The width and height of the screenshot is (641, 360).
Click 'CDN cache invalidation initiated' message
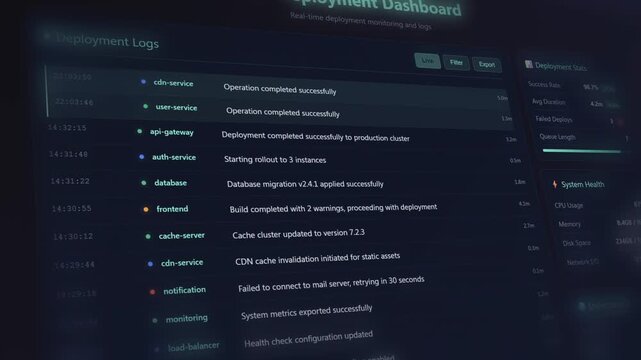point(318,259)
